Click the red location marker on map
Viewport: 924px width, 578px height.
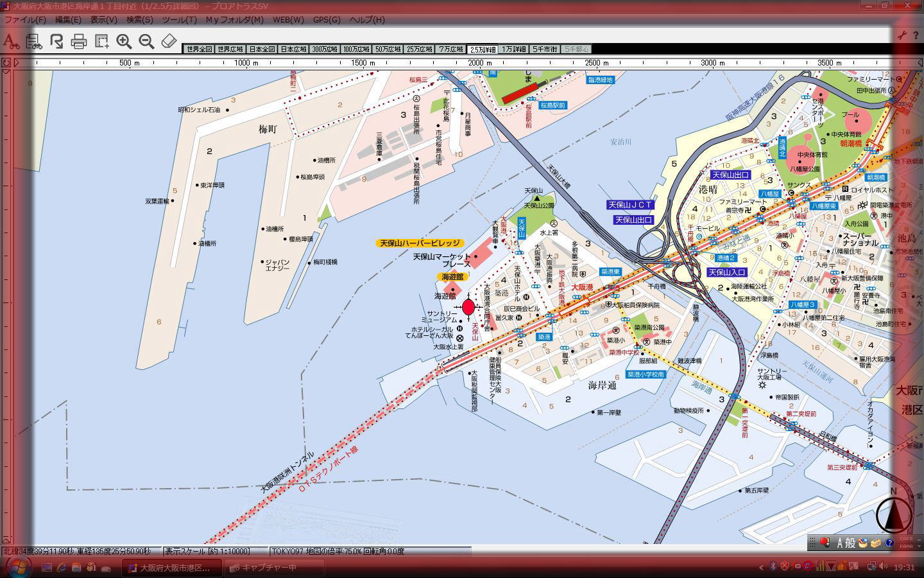pos(468,307)
